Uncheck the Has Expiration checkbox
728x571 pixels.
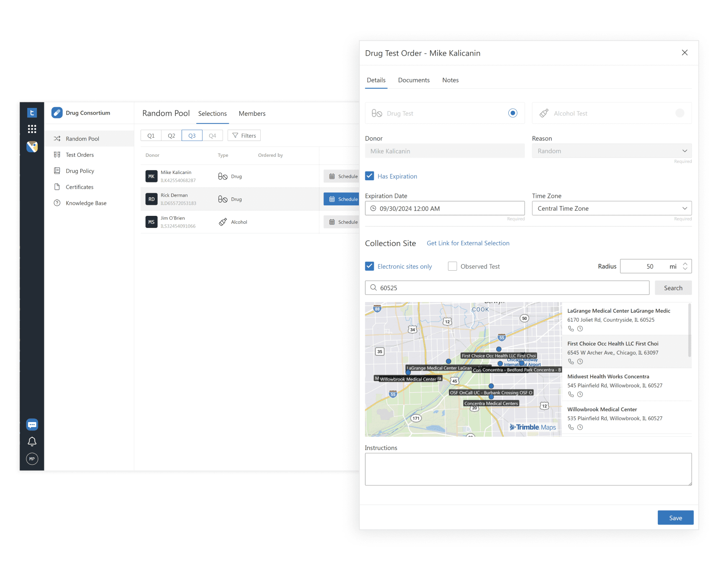[x=369, y=176]
